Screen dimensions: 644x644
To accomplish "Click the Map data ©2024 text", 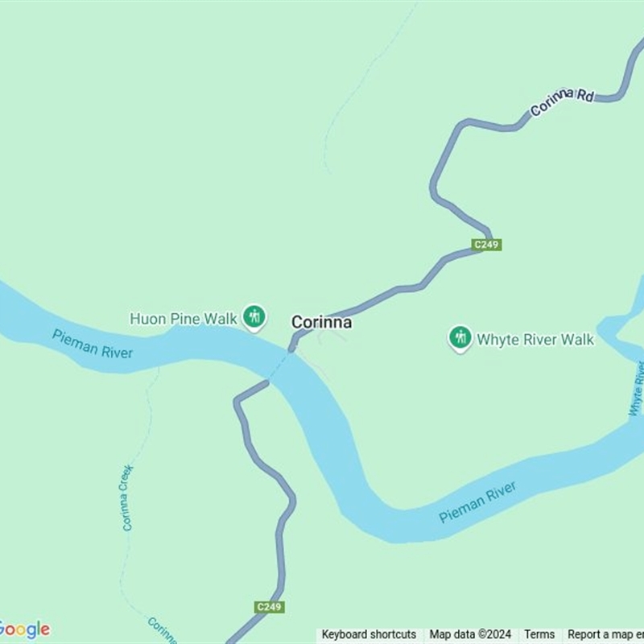I will (470, 634).
